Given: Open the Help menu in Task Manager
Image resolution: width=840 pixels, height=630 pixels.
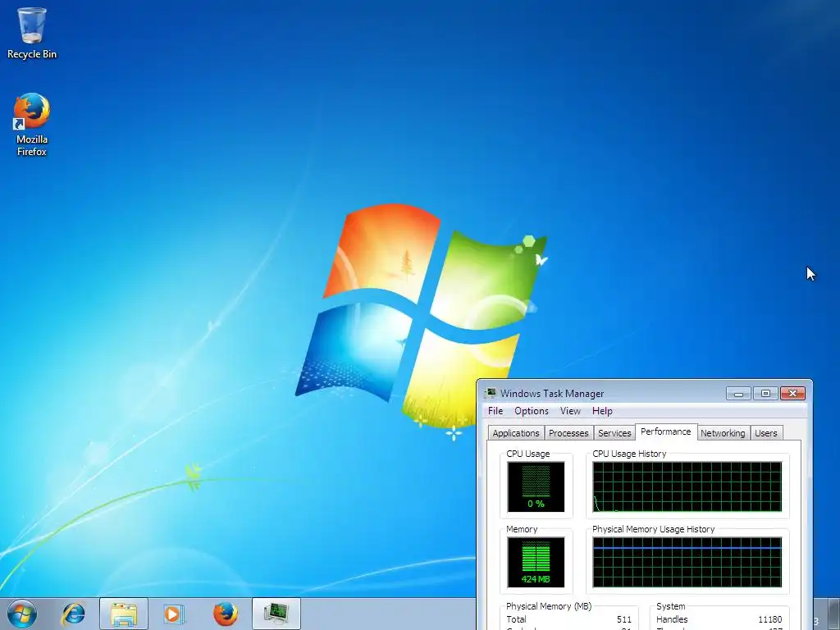Looking at the screenshot, I should [602, 411].
